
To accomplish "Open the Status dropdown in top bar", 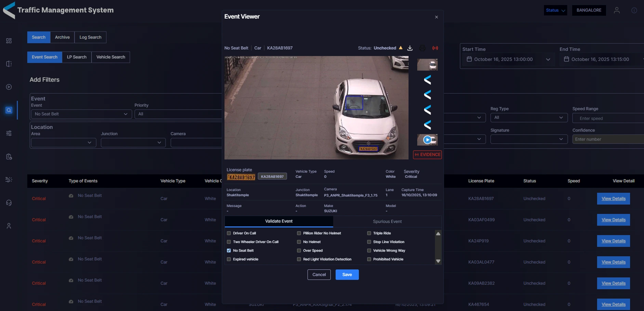I will coord(555,10).
